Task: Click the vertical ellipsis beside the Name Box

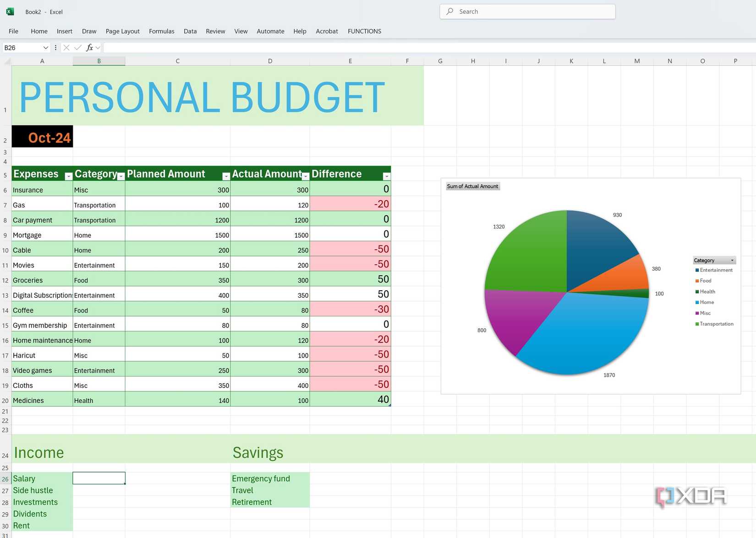Action: [55, 47]
